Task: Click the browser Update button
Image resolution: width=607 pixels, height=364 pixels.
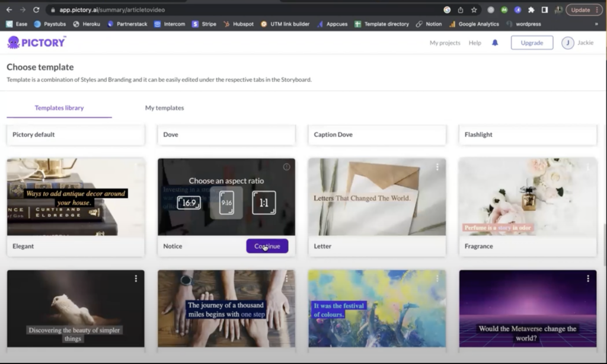Action: [x=584, y=10]
